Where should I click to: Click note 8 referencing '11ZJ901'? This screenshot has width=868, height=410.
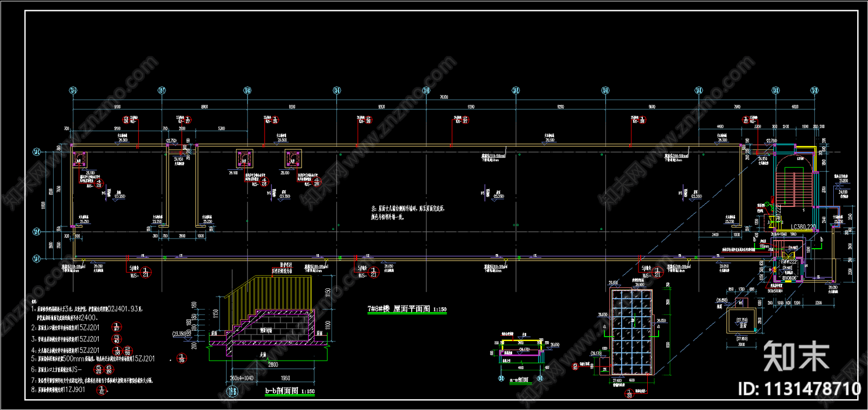tap(58, 389)
